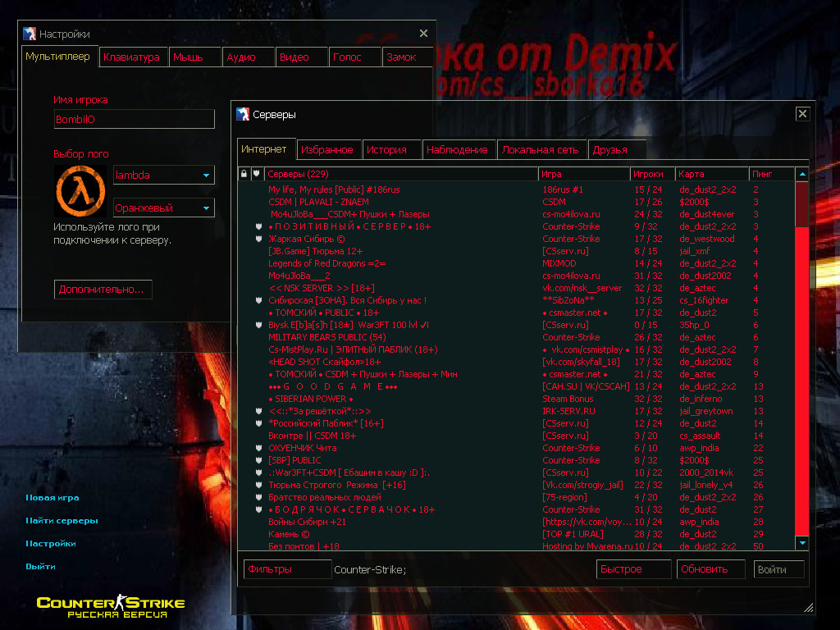The width and height of the screenshot is (840, 630).
Task: Sort server list by Игра column
Action: point(584,174)
